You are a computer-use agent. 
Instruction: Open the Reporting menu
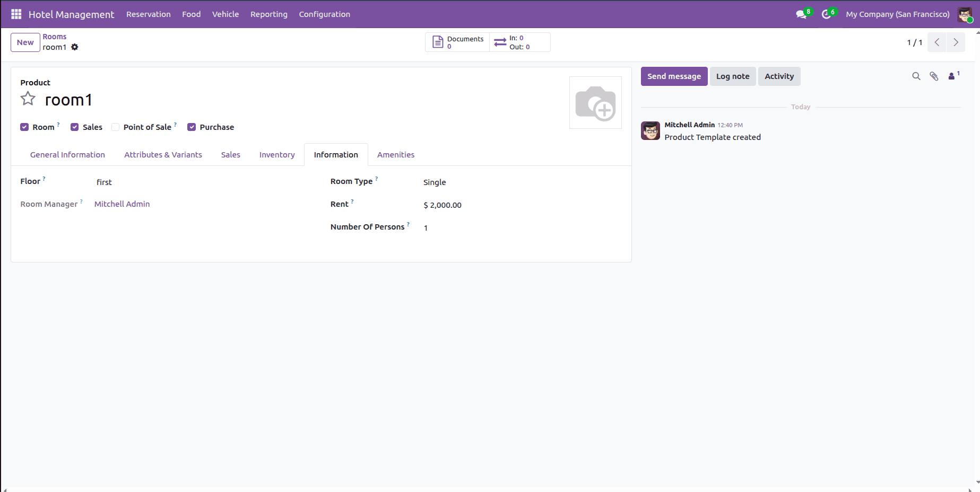point(269,14)
